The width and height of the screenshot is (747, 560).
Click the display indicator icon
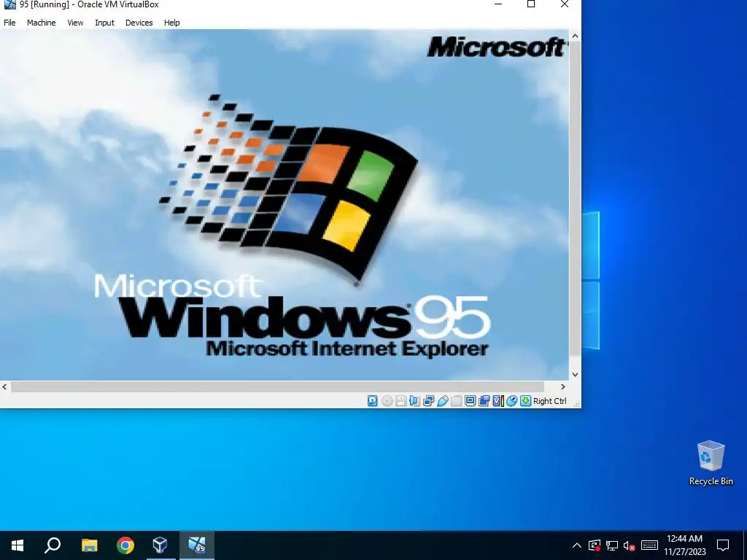(470, 401)
